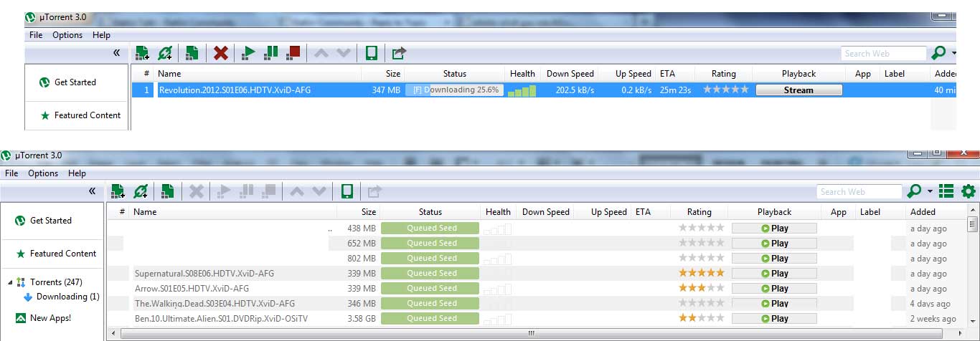Open the Remote phone icon in lower window
Image resolution: width=980 pixels, height=341 pixels.
pos(347,191)
